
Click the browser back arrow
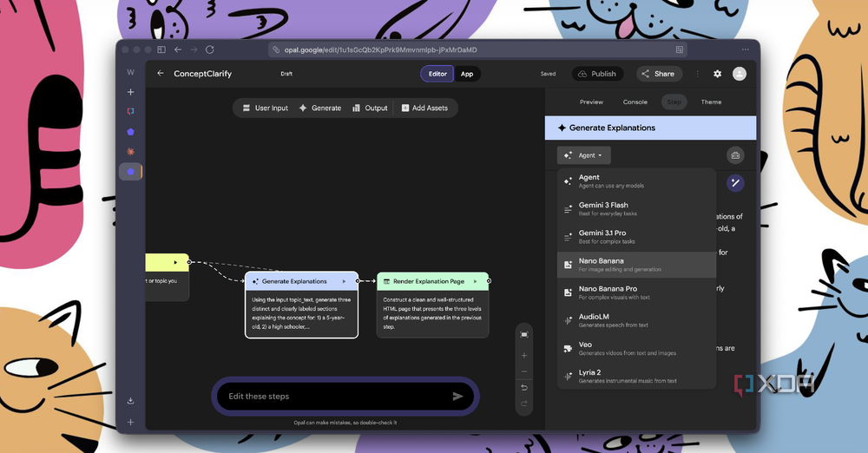point(178,49)
